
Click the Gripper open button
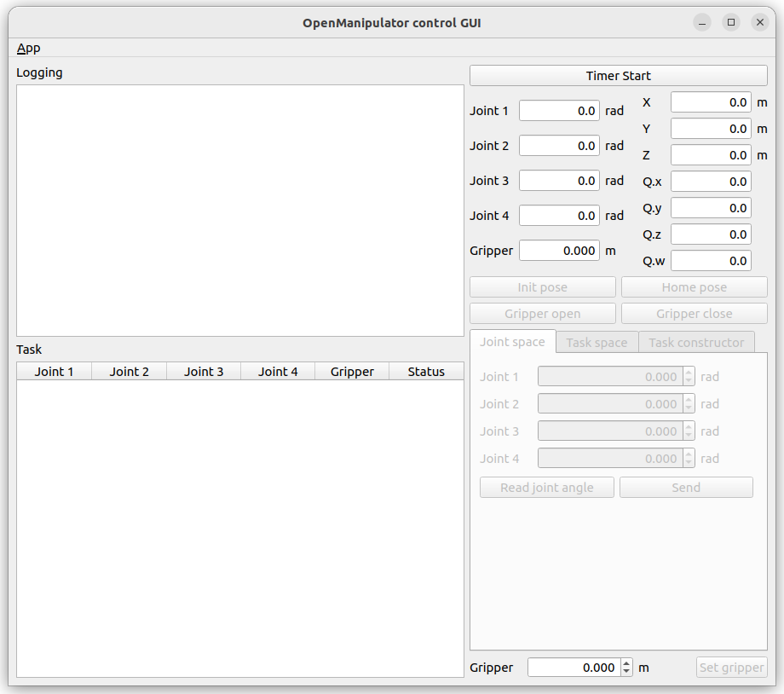click(542, 314)
